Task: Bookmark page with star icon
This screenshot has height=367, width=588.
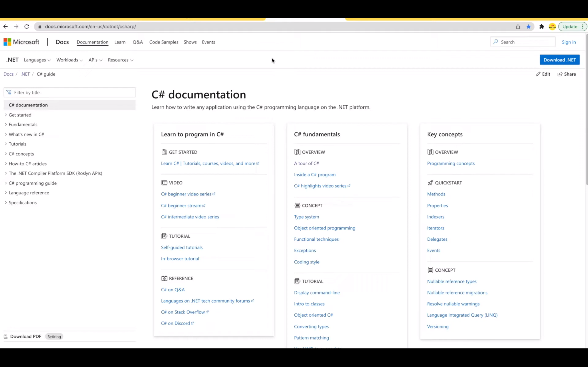Action: [x=529, y=27]
